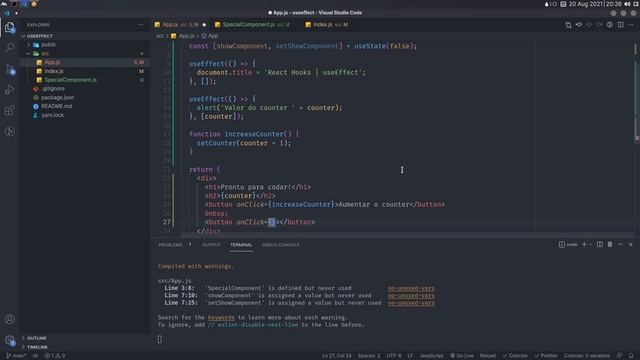The image size is (640, 360).
Task: Open the DEBUG CONSOLE tab
Action: (x=280, y=245)
